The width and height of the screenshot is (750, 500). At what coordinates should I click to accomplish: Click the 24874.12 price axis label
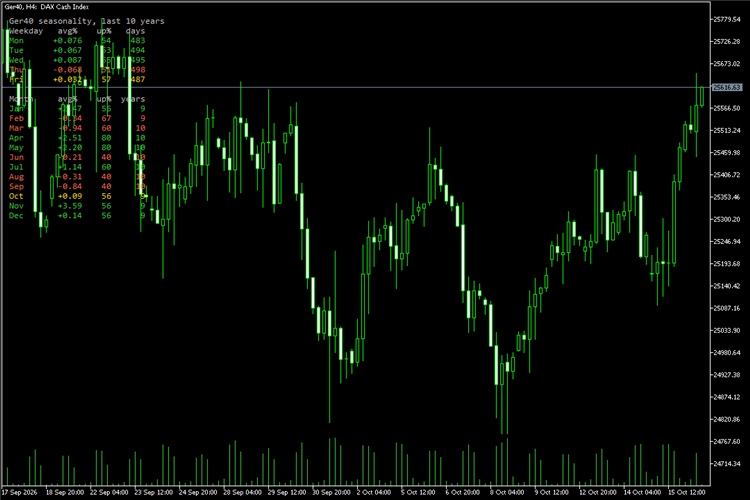tap(727, 397)
